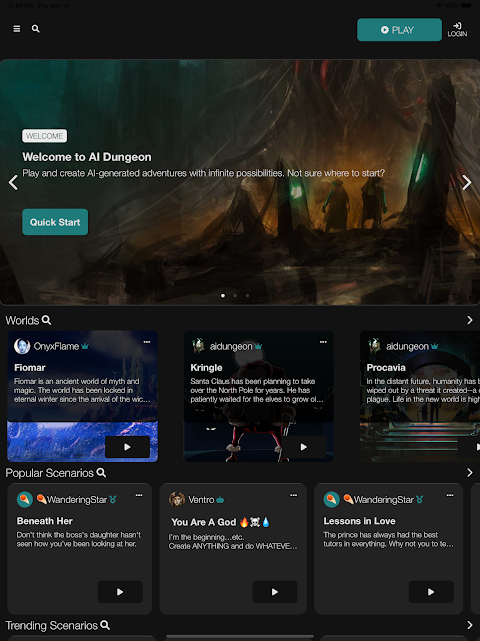Open Lessons in Love title
Viewport: 480px width, 641px height.
click(359, 521)
